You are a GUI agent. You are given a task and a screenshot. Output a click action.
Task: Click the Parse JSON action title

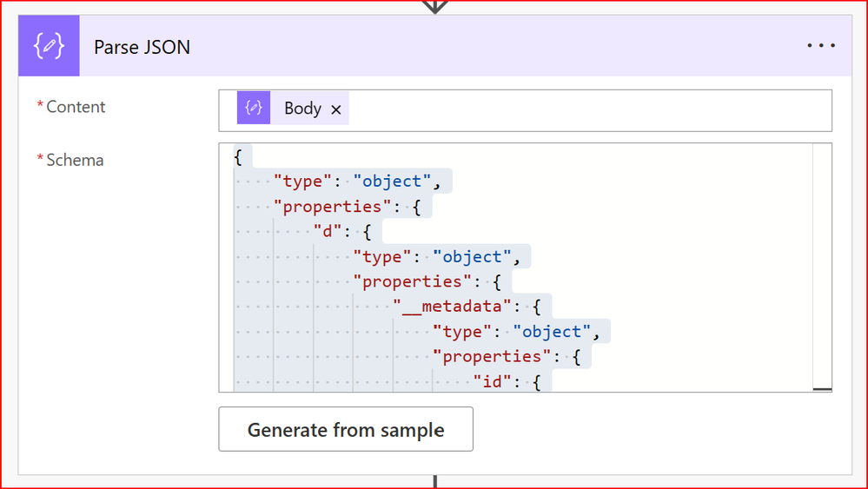tap(142, 47)
